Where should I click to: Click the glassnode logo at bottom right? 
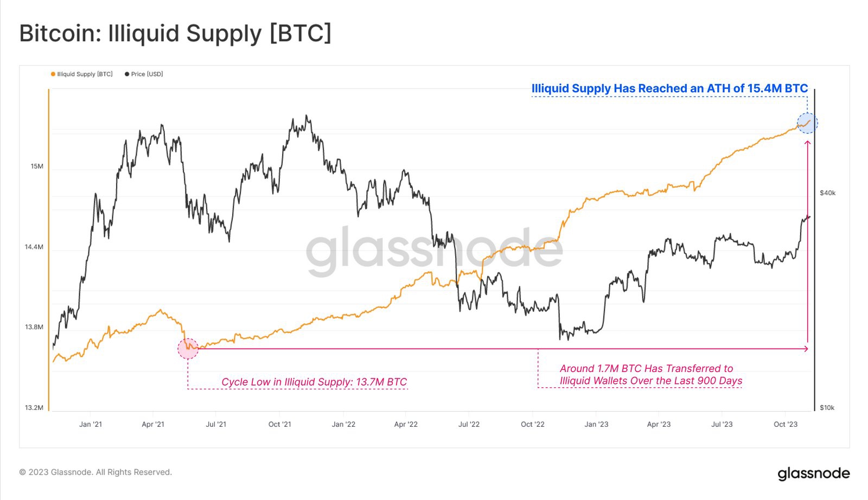click(813, 473)
